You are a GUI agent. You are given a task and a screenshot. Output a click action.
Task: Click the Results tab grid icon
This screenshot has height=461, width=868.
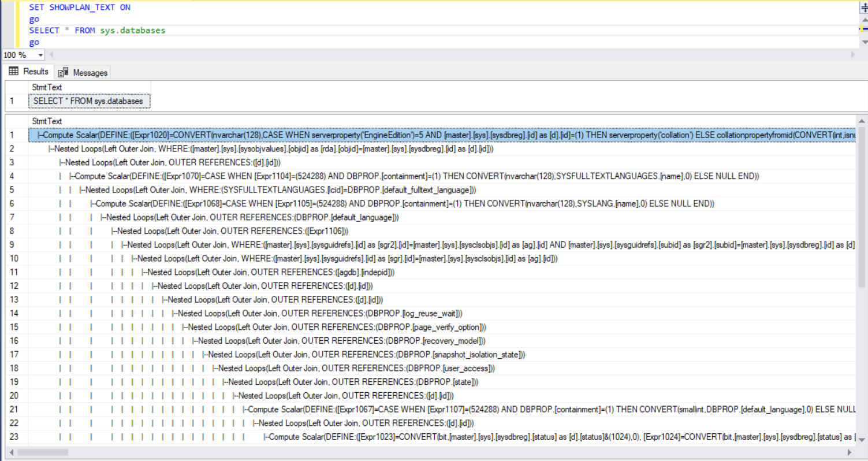(13, 71)
